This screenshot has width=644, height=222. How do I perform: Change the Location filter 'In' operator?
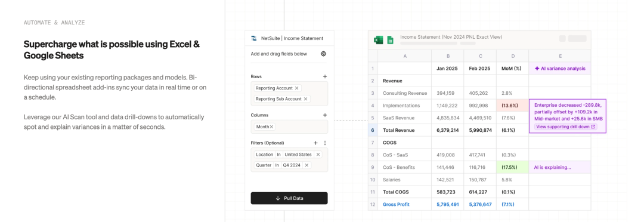tap(278, 155)
